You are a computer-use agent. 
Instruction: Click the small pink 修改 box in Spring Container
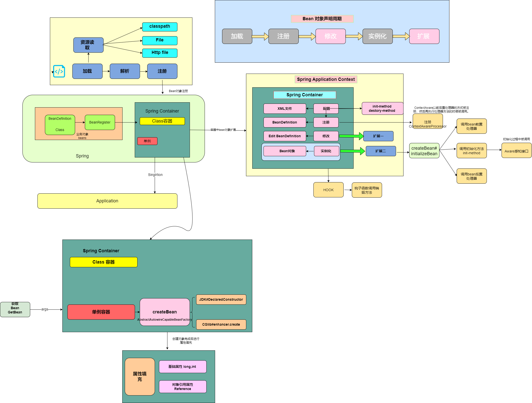(x=326, y=136)
